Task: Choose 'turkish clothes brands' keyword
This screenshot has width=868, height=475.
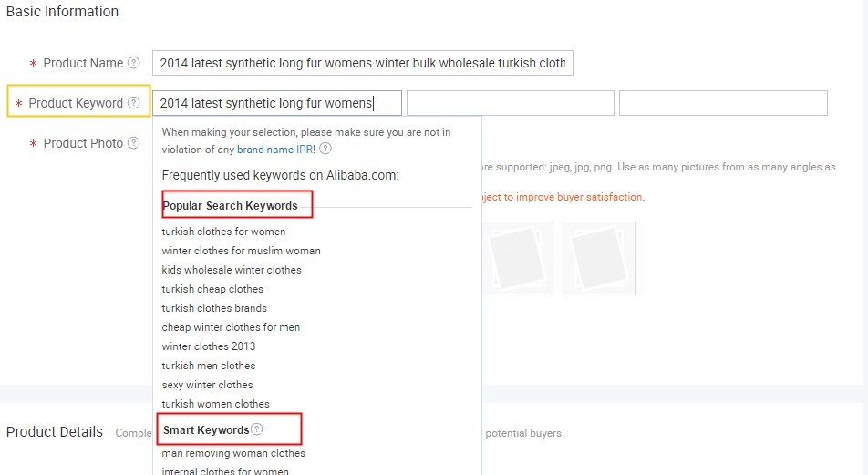Action: coord(214,308)
